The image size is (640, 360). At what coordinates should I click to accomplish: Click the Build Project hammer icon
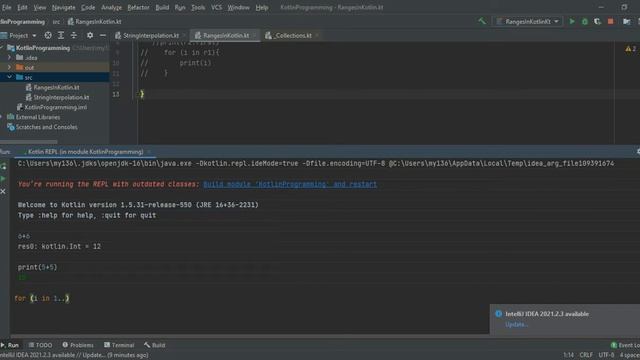tap(482, 21)
